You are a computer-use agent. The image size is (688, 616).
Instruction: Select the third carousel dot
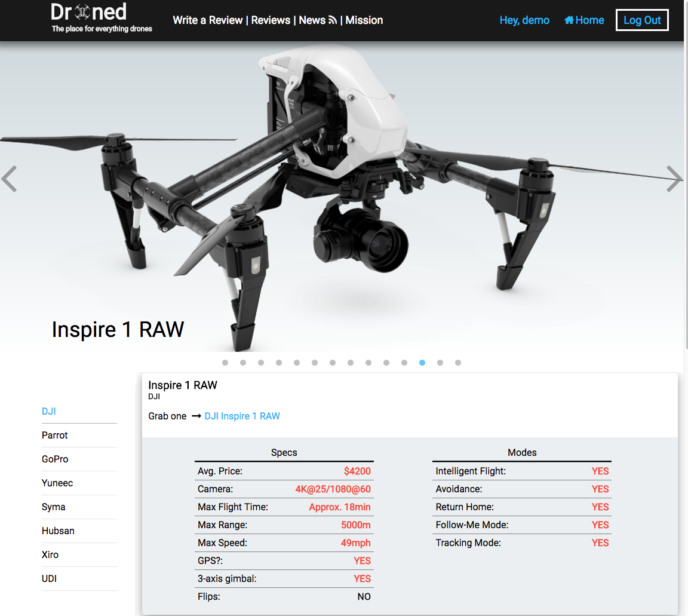(261, 363)
